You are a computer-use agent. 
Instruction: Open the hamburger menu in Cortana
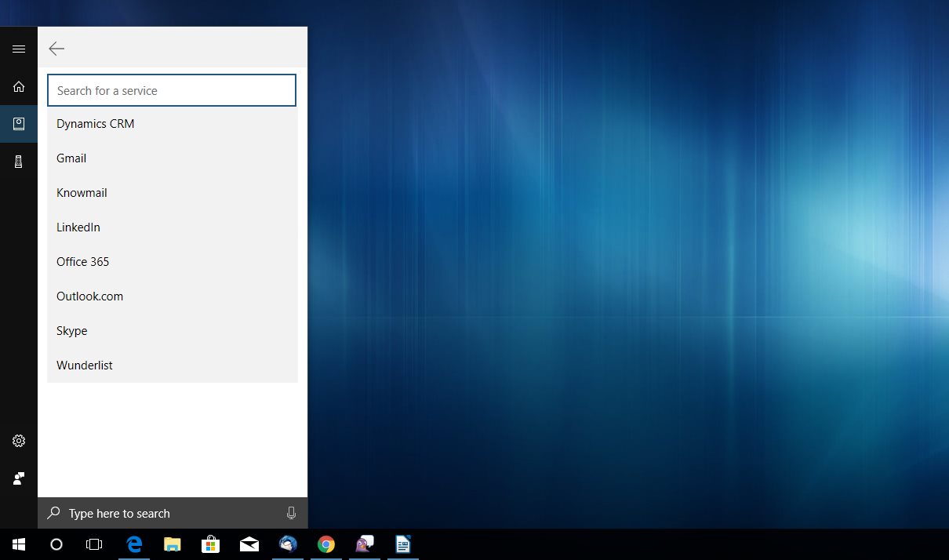(x=18, y=48)
